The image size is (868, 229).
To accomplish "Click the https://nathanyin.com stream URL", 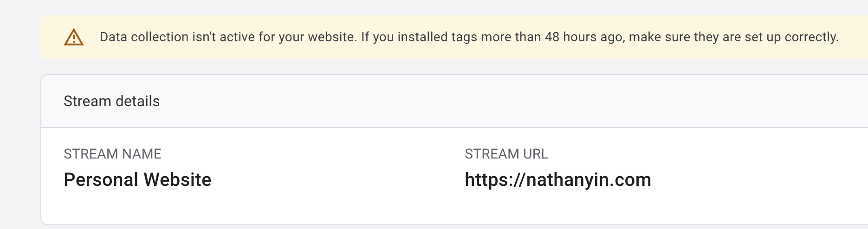I will pos(557,180).
